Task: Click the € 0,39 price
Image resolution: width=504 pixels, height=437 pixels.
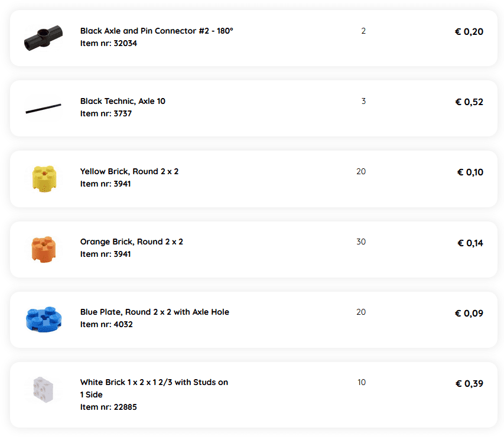Action: click(469, 384)
